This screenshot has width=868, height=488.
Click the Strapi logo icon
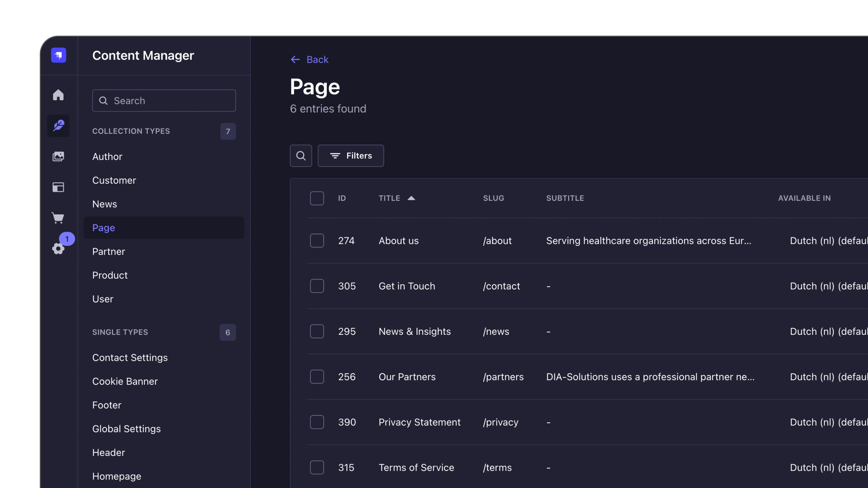click(x=58, y=55)
